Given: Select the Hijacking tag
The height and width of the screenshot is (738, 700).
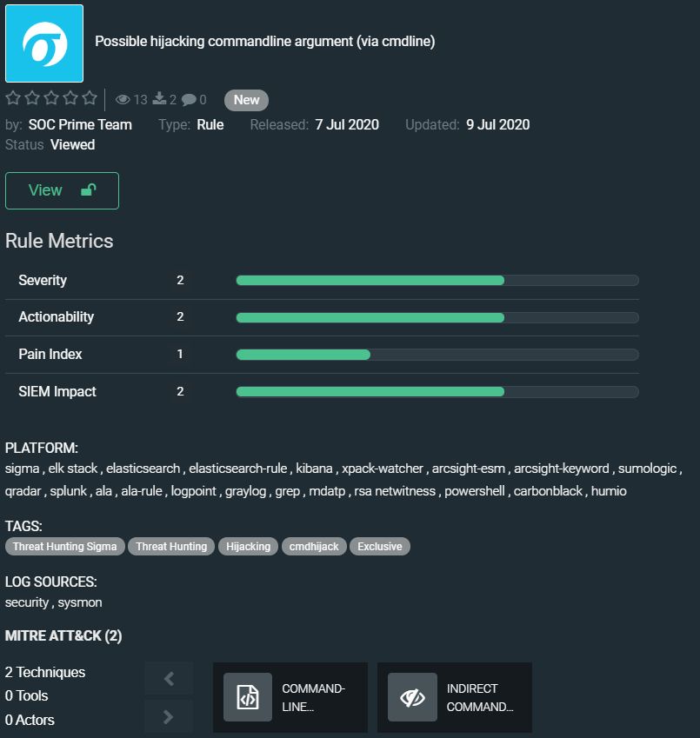Looking at the screenshot, I should pos(249,547).
